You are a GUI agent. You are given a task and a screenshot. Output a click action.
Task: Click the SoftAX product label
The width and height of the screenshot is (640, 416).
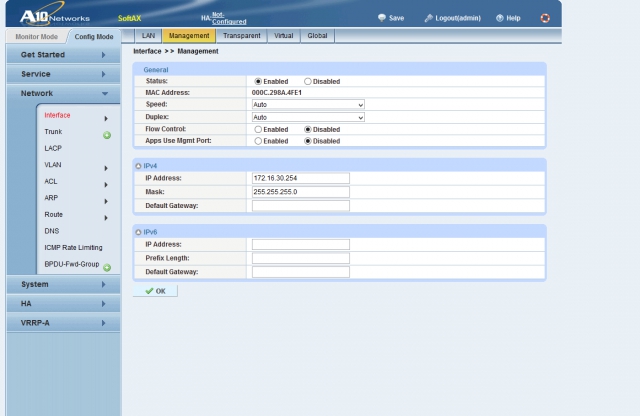[x=129, y=18]
